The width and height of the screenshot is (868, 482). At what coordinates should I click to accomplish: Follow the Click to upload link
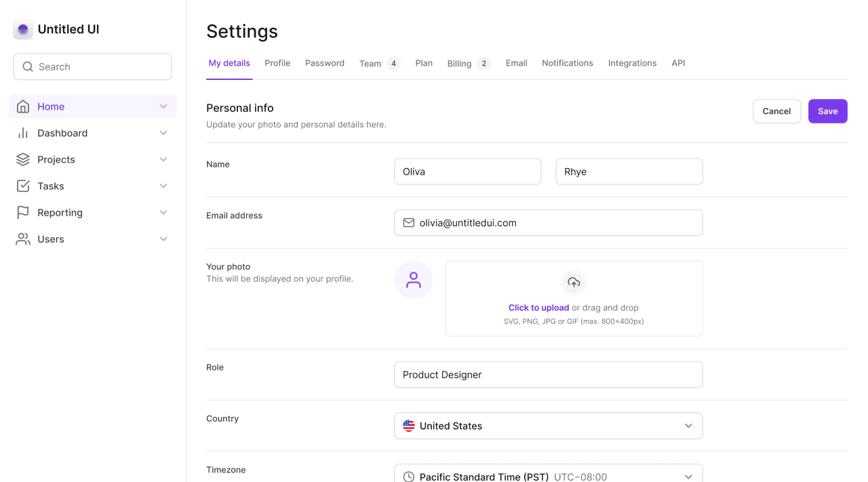(538, 308)
